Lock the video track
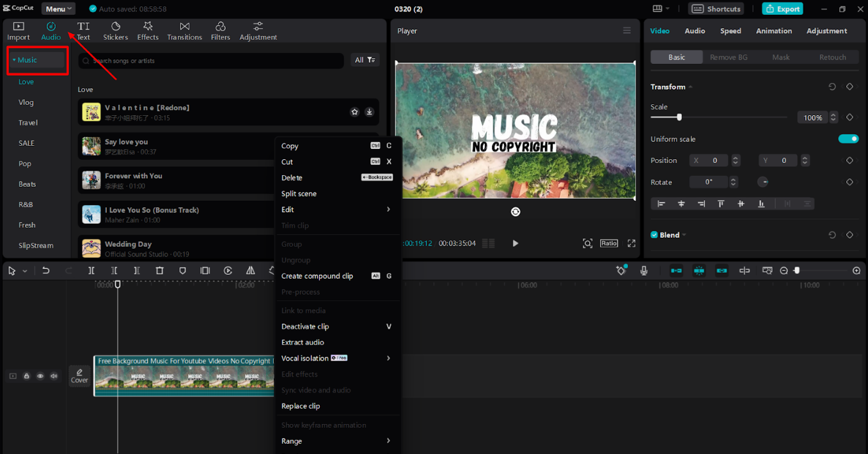 [27, 376]
